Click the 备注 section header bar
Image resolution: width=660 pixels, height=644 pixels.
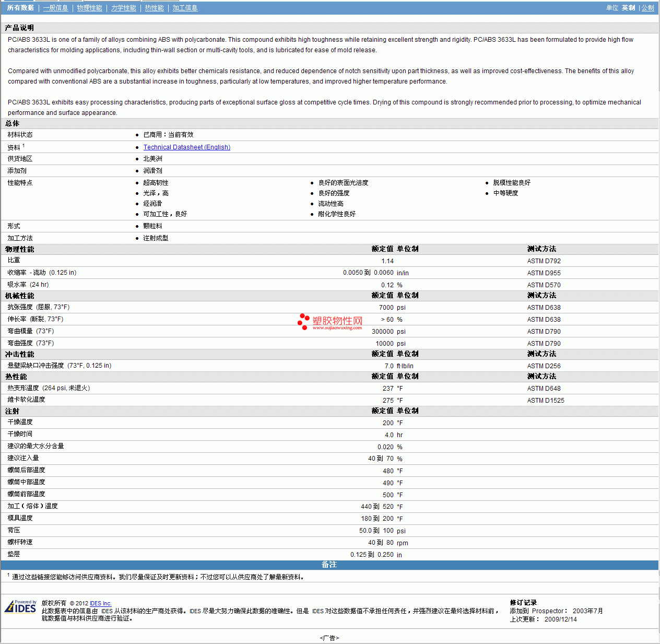(x=329, y=565)
